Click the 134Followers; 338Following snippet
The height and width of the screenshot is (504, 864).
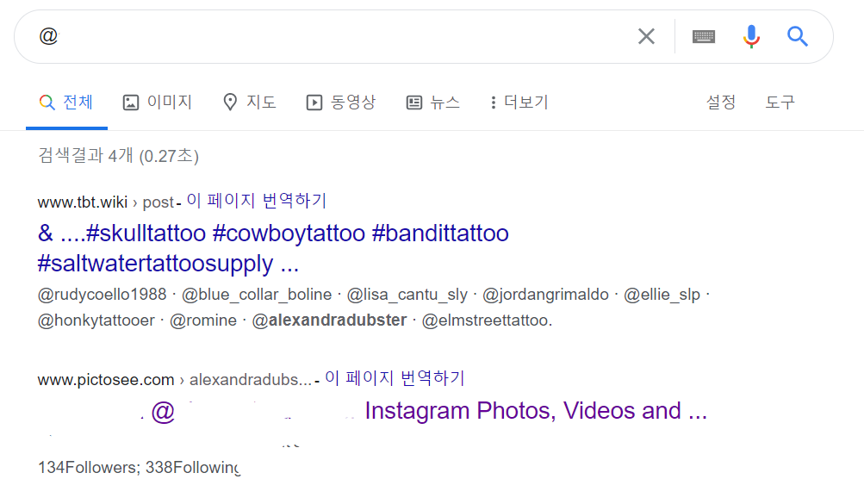(139, 468)
